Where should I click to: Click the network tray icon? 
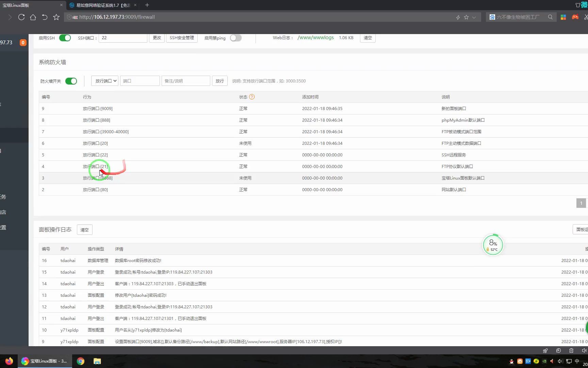click(x=569, y=361)
